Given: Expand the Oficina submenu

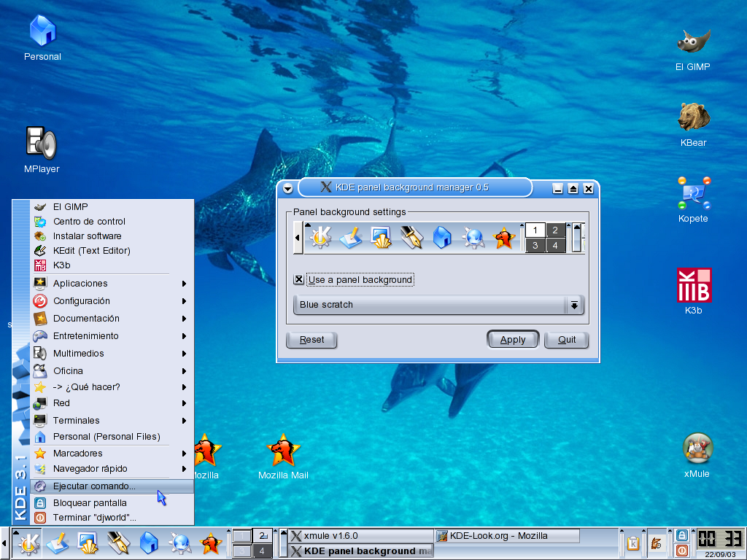Looking at the screenshot, I should tap(112, 371).
